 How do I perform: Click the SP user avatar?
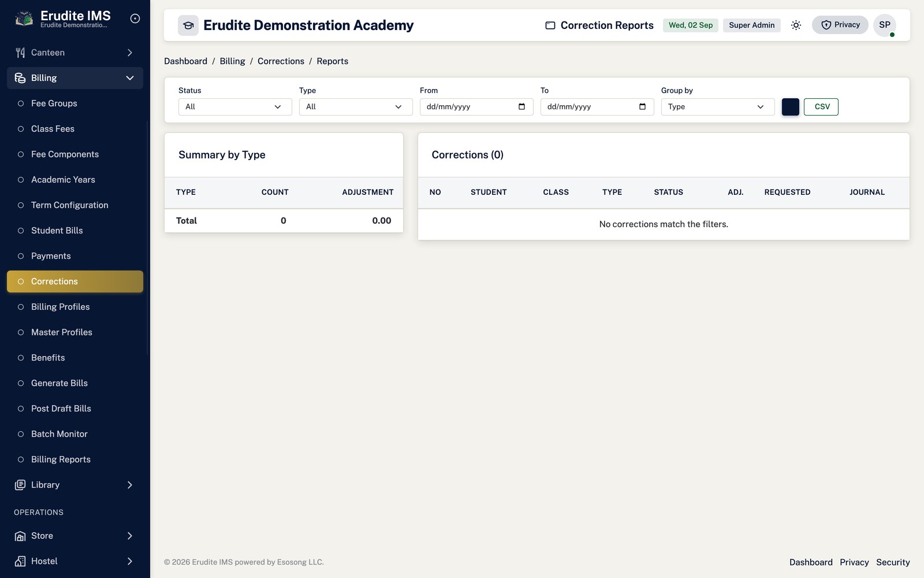885,25
